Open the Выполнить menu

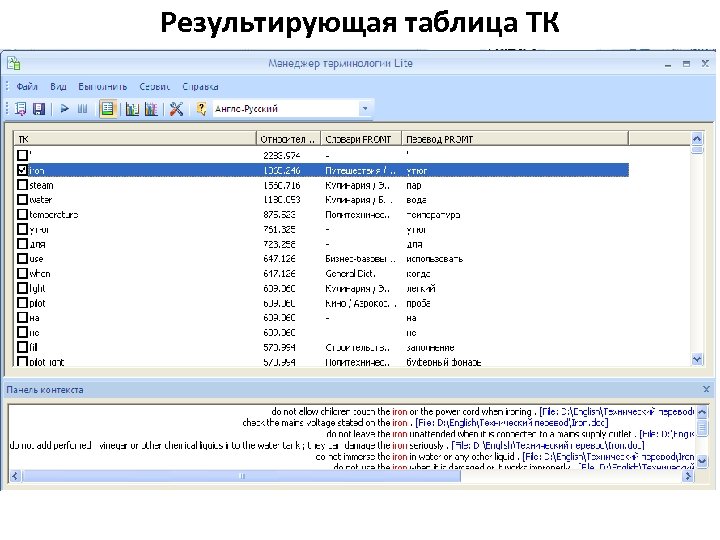pos(102,86)
